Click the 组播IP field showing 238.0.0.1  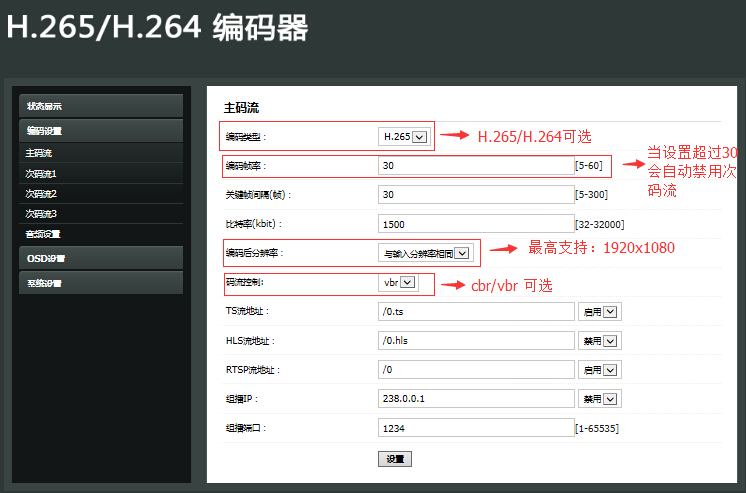pyautogui.click(x=476, y=399)
